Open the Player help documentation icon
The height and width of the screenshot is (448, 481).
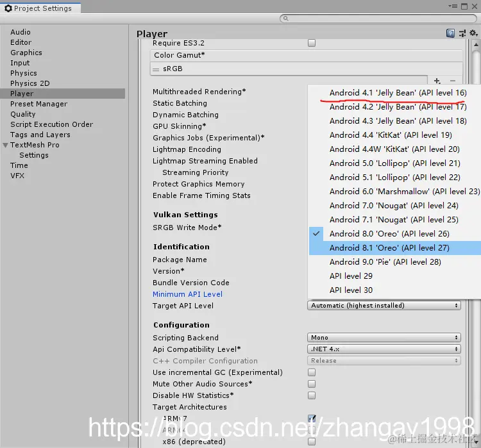(450, 33)
